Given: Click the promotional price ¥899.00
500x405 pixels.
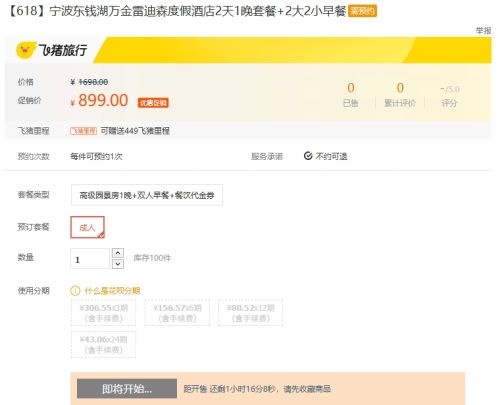Looking at the screenshot, I should 99,100.
